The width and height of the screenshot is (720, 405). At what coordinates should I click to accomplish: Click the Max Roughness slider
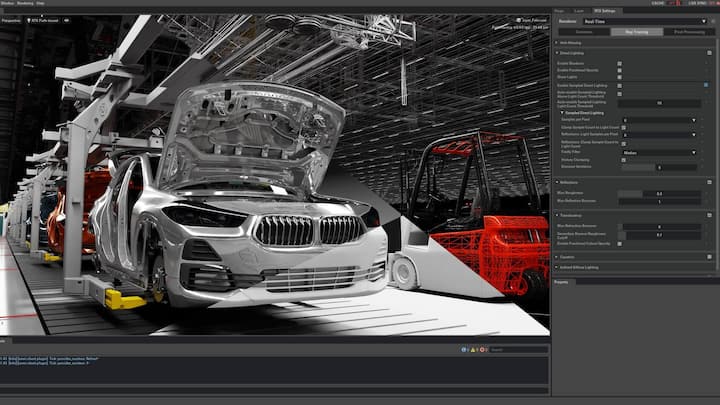point(659,194)
